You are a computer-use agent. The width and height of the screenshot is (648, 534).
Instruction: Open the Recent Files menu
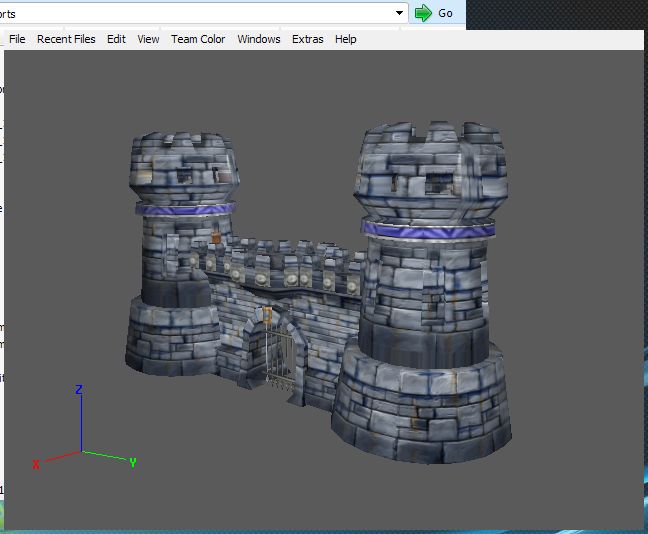(66, 39)
